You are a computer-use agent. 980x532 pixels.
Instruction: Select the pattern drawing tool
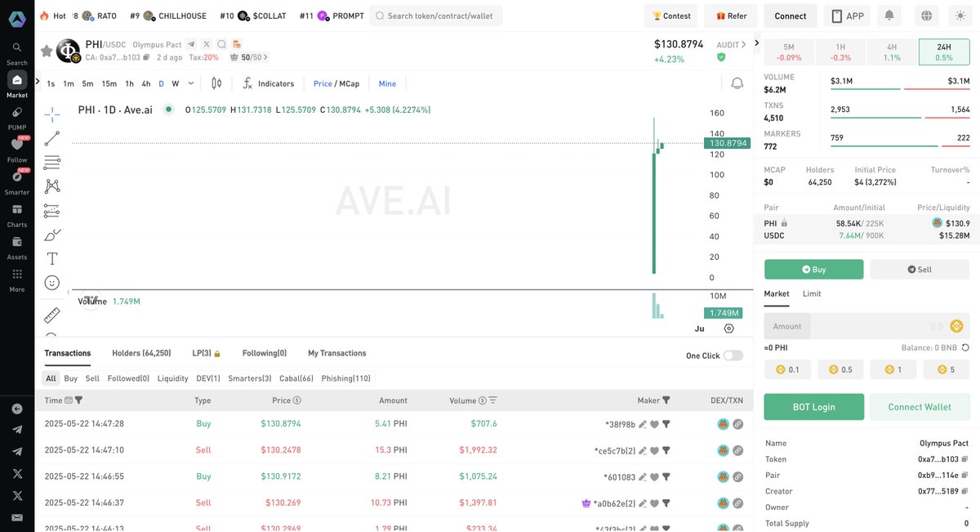51,186
